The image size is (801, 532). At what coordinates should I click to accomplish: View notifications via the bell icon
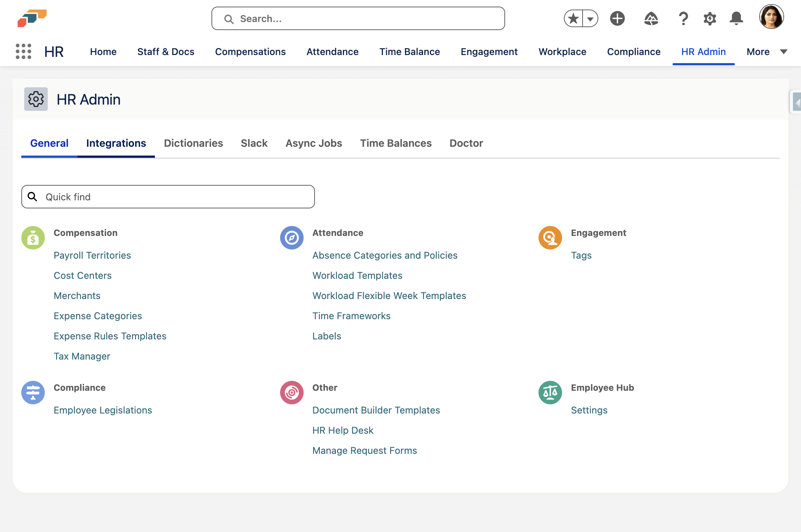[x=737, y=18]
